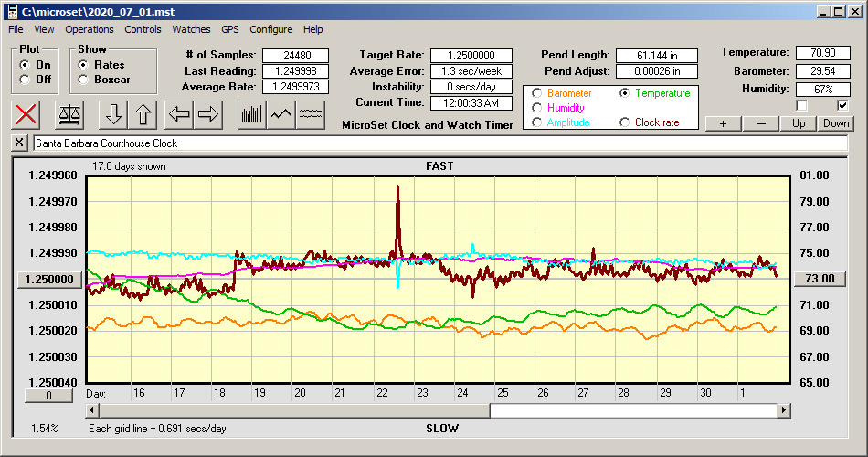Choose the Barometer radio button
The image size is (868, 457).
pos(536,93)
